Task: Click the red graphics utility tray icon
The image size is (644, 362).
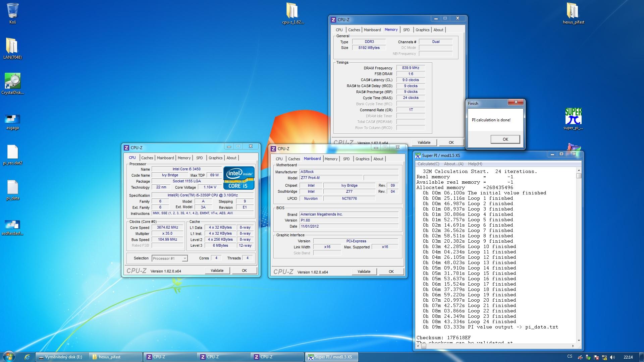Action: point(580,357)
